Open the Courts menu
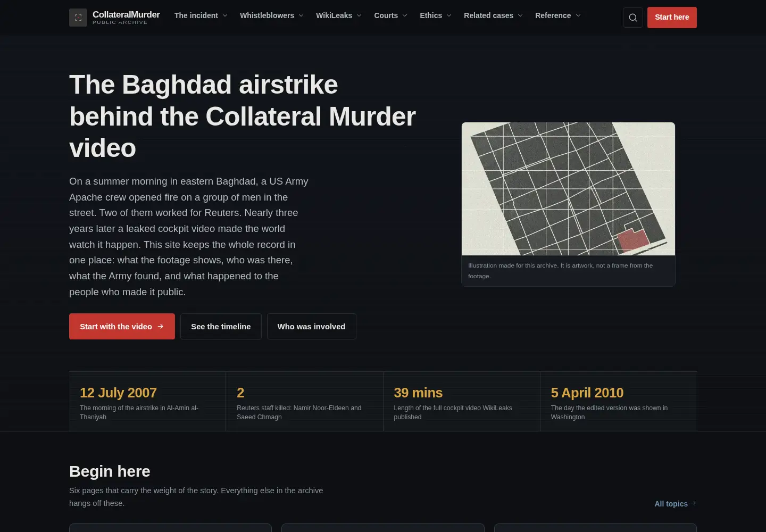This screenshot has width=766, height=532. (x=391, y=16)
